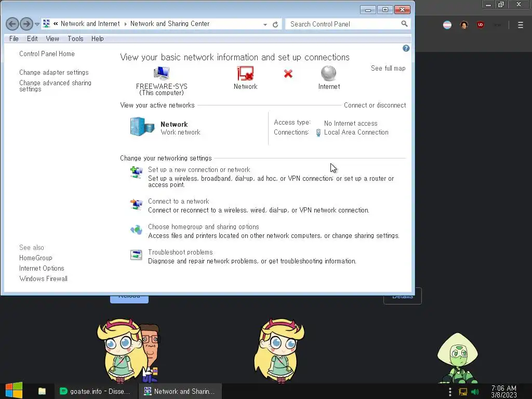The height and width of the screenshot is (399, 532).
Task: Go to Control Panel Home
Action: point(47,54)
